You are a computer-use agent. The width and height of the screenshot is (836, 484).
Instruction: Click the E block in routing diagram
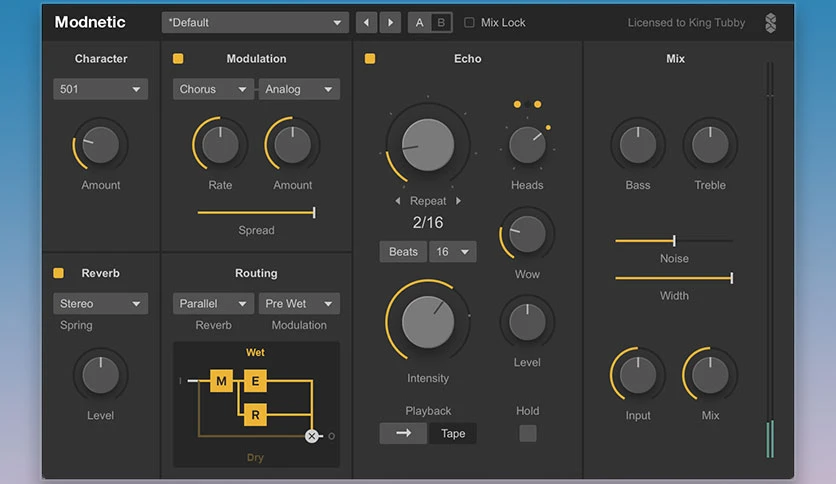click(x=255, y=381)
